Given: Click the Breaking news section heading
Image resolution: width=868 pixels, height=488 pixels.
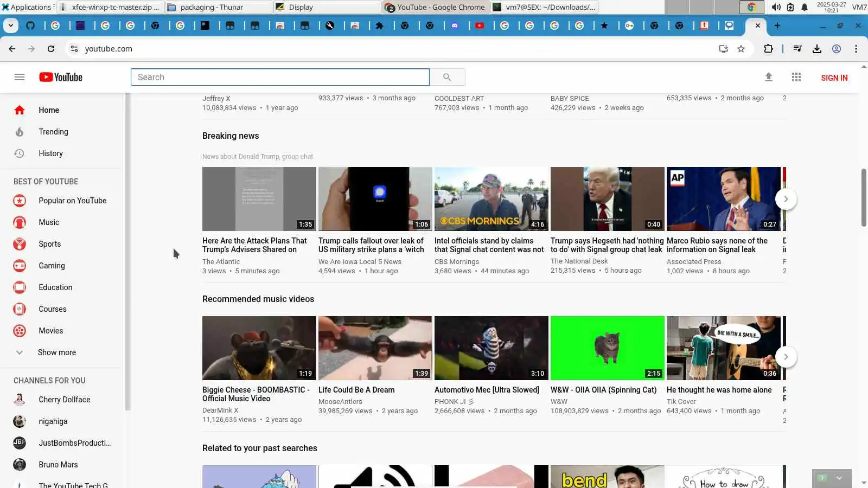Looking at the screenshot, I should click(231, 136).
